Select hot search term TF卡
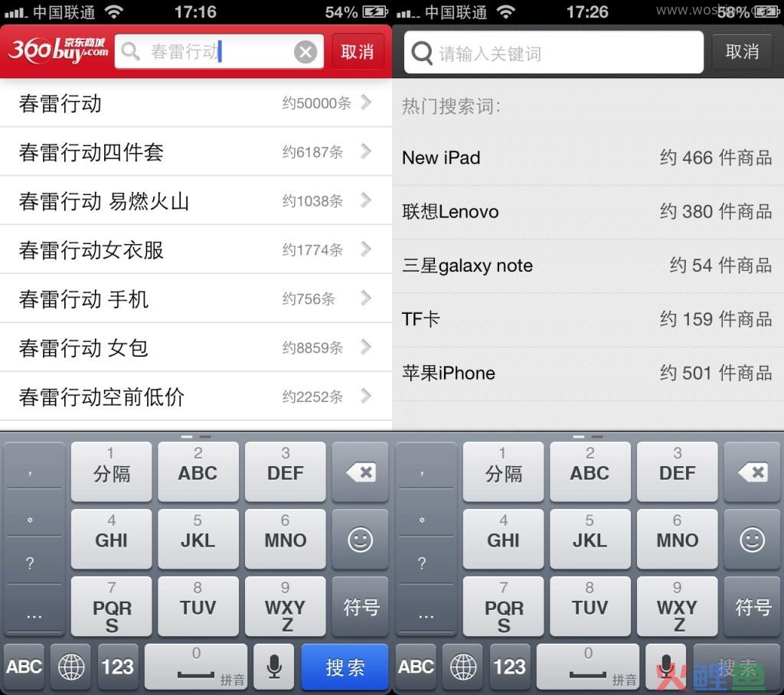The image size is (784, 695). tap(420, 319)
